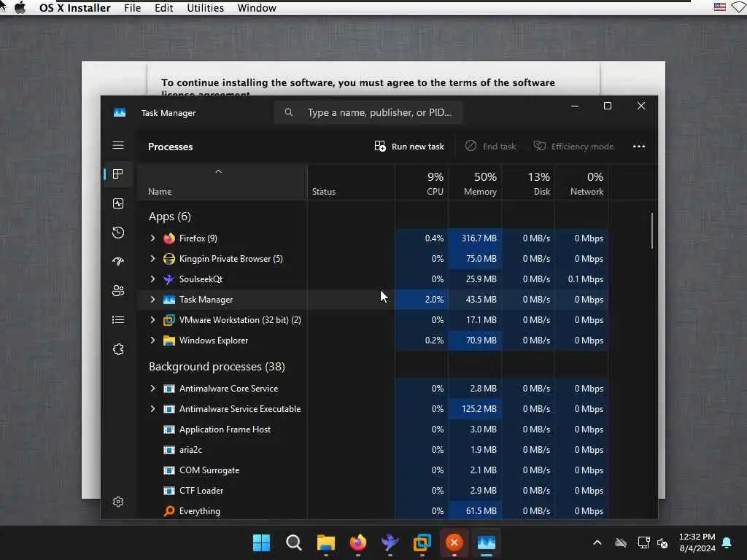Viewport: 747px width, 560px height.
Task: Select the COM Surrogate process row
Action: [373, 470]
